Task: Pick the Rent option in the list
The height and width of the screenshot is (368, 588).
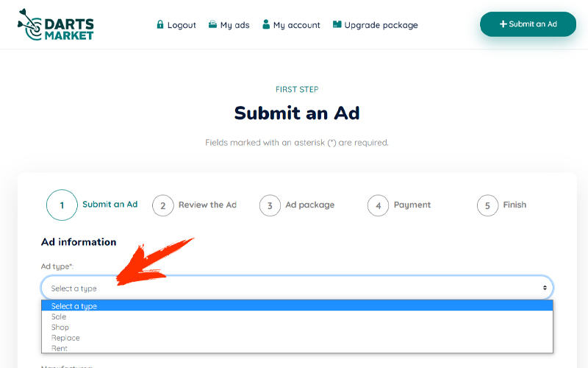Action: click(60, 348)
